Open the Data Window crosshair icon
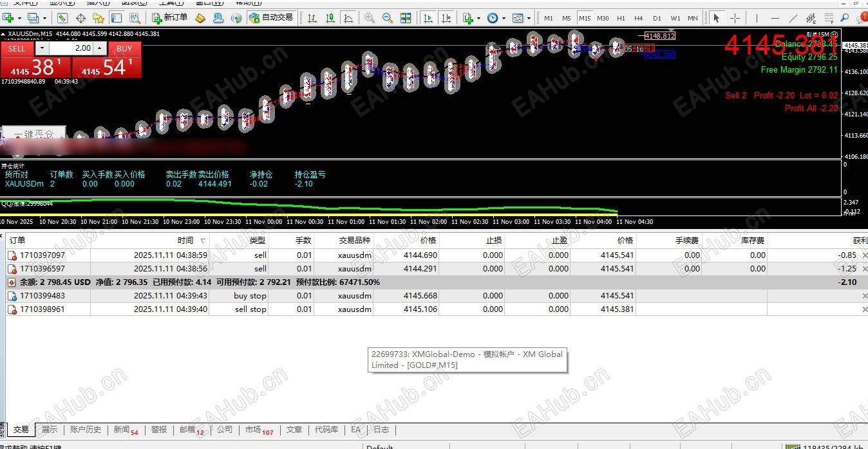The width and height of the screenshot is (868, 449). click(80, 18)
